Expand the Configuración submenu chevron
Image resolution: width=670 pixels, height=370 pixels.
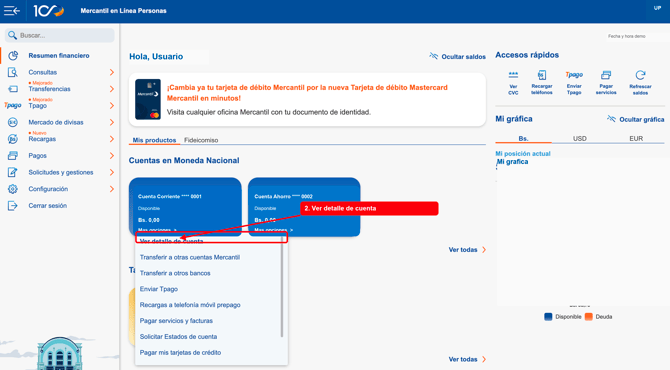tap(112, 189)
